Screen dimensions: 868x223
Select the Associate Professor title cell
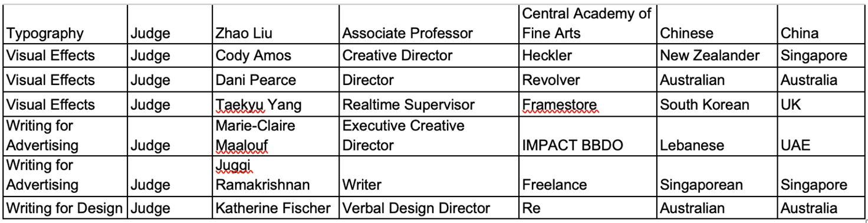tap(429, 24)
